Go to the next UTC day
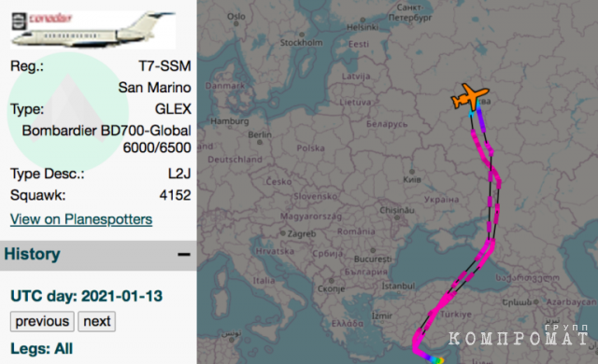This screenshot has height=364, width=598. pyautogui.click(x=97, y=321)
